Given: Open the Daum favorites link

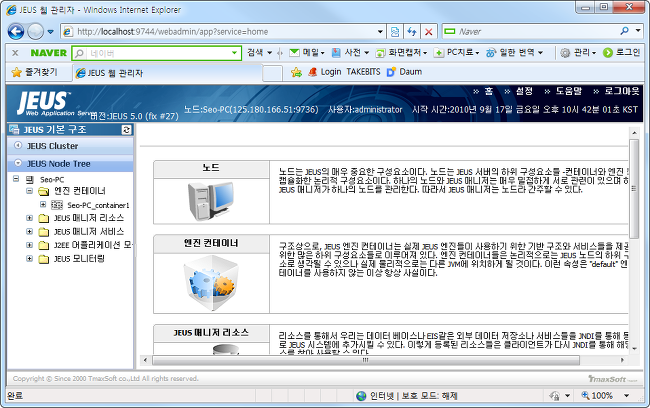Looking at the screenshot, I should [405, 72].
